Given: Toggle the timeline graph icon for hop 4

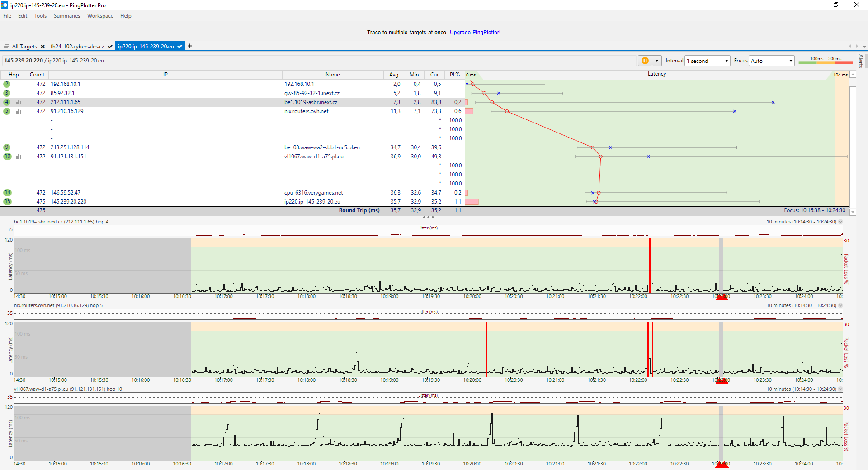Looking at the screenshot, I should coord(19,102).
